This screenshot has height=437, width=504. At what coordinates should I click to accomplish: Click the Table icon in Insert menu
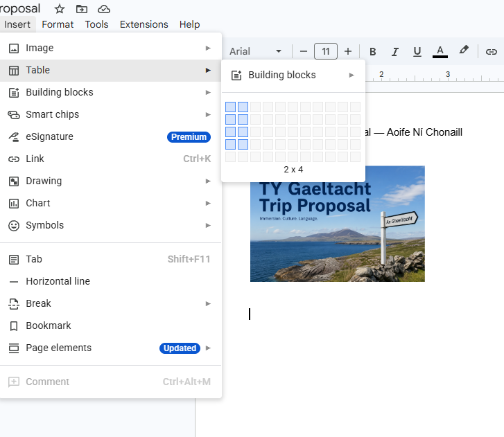tap(13, 71)
